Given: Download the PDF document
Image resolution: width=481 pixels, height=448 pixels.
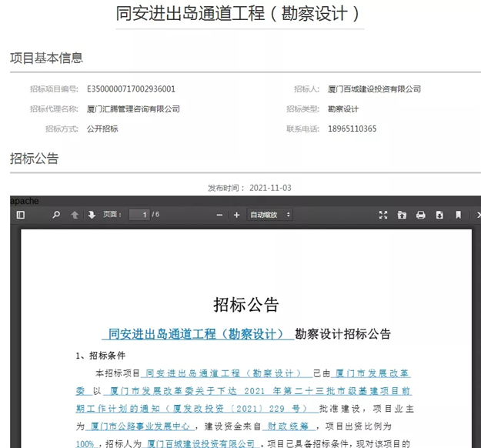Looking at the screenshot, I should tap(439, 215).
